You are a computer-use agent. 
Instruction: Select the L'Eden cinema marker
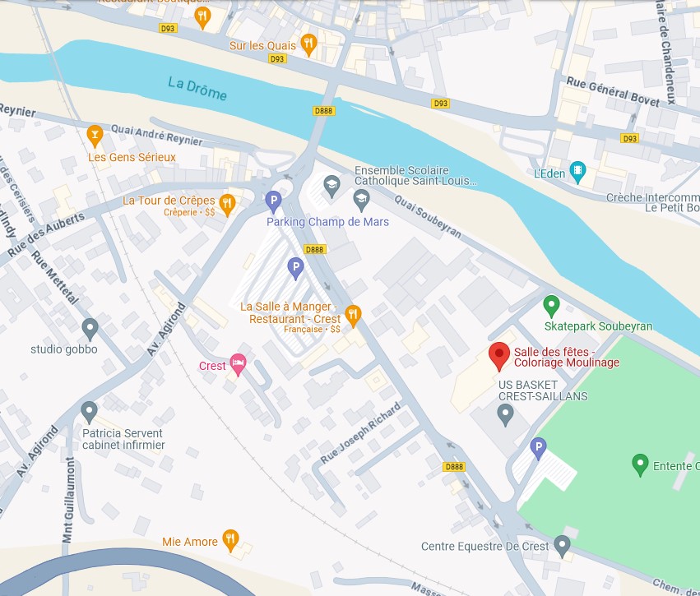[577, 172]
